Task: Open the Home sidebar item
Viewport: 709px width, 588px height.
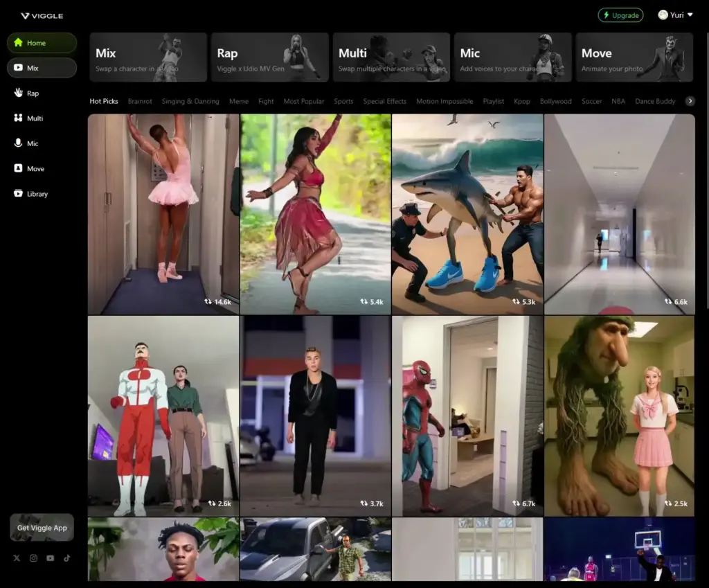Action: tap(42, 43)
